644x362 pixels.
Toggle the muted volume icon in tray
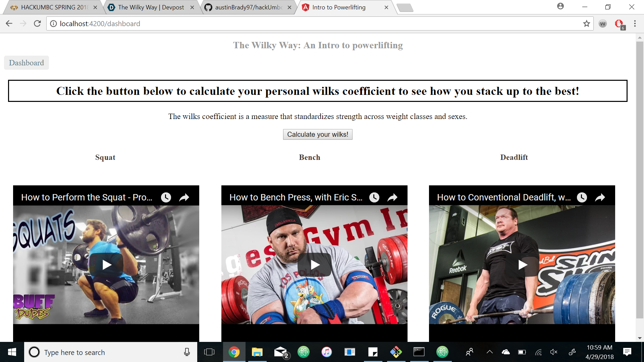pyautogui.click(x=553, y=352)
